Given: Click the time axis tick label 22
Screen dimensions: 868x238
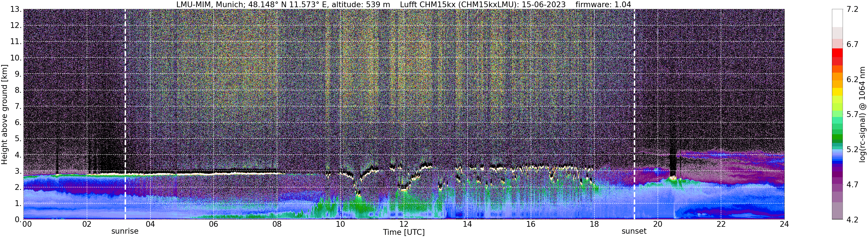Looking at the screenshot, I should 721,224.
